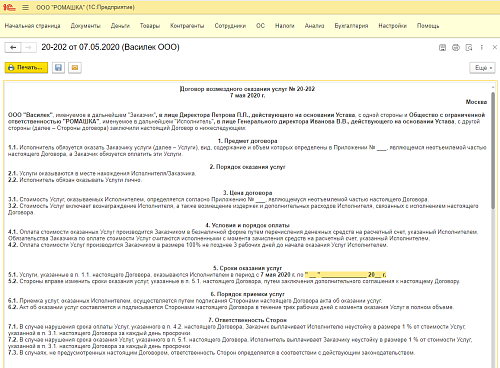Screen dimensions: 500x368
Task: Open the preview icon in the top-right header
Action: 469,48
